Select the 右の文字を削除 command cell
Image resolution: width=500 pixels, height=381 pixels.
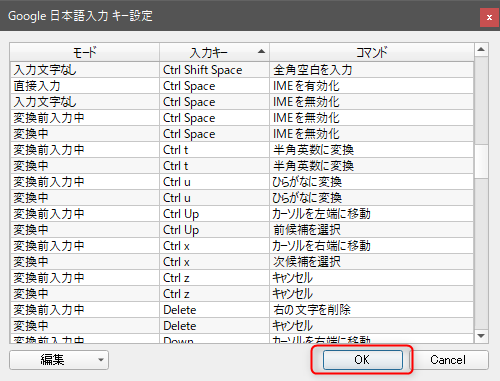coord(372,310)
